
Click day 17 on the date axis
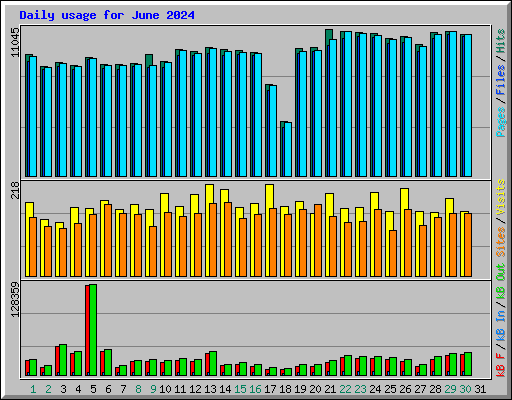coord(270,389)
